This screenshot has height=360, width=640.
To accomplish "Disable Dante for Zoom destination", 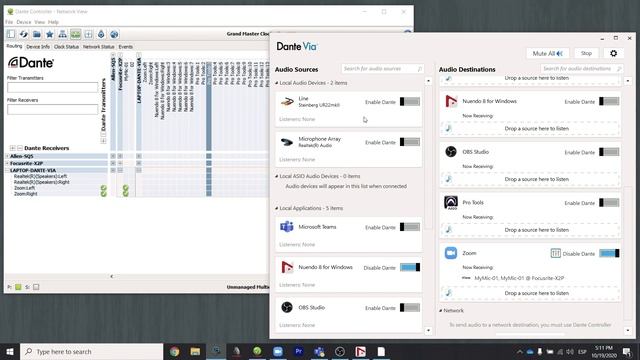I will pos(609,253).
